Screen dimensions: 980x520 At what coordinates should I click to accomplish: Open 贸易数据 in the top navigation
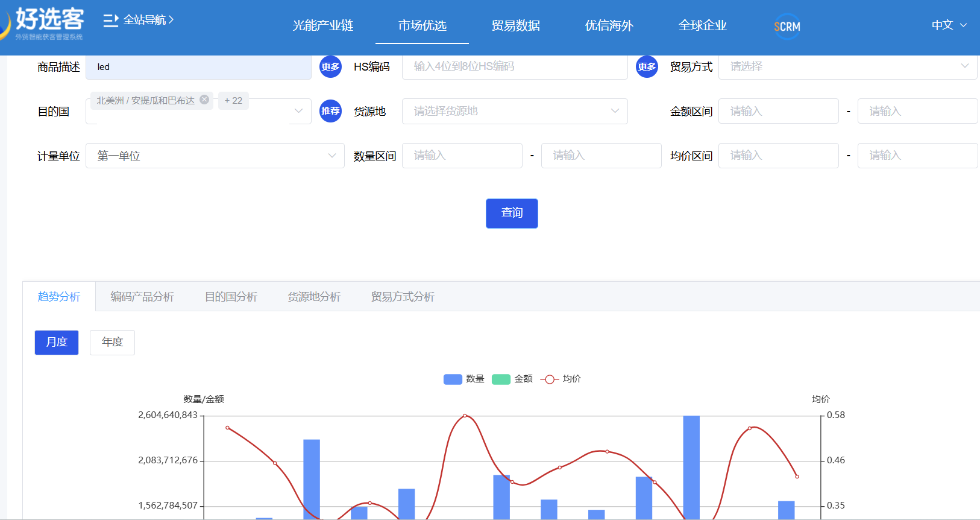point(515,26)
